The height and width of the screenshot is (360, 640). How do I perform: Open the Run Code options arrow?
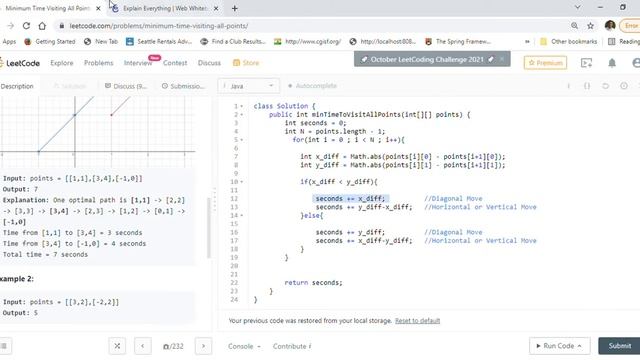tap(580, 346)
